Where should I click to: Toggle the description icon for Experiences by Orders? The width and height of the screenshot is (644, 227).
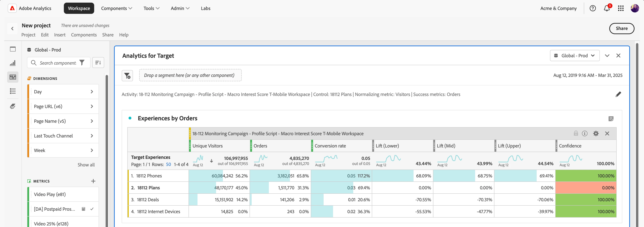(611, 119)
